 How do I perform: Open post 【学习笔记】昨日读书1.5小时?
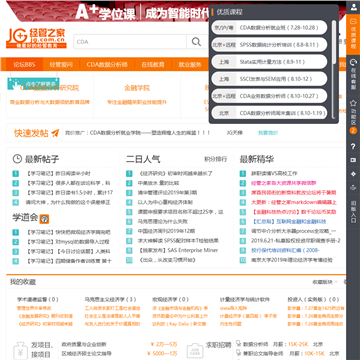[69, 193]
